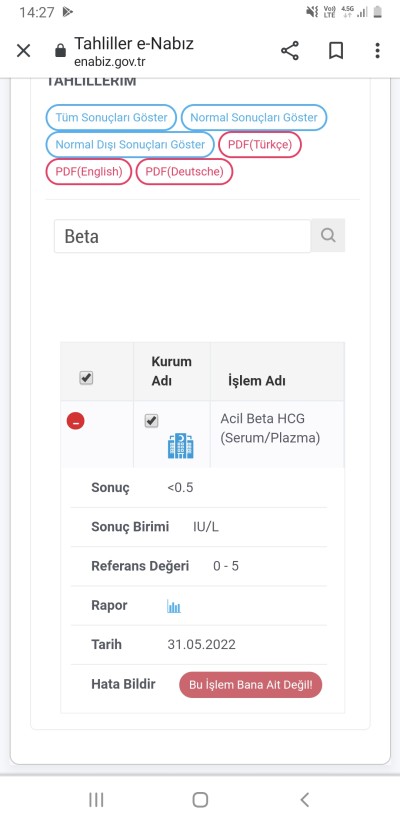Tap the hospital building icon
400x822 pixels.
tap(181, 446)
